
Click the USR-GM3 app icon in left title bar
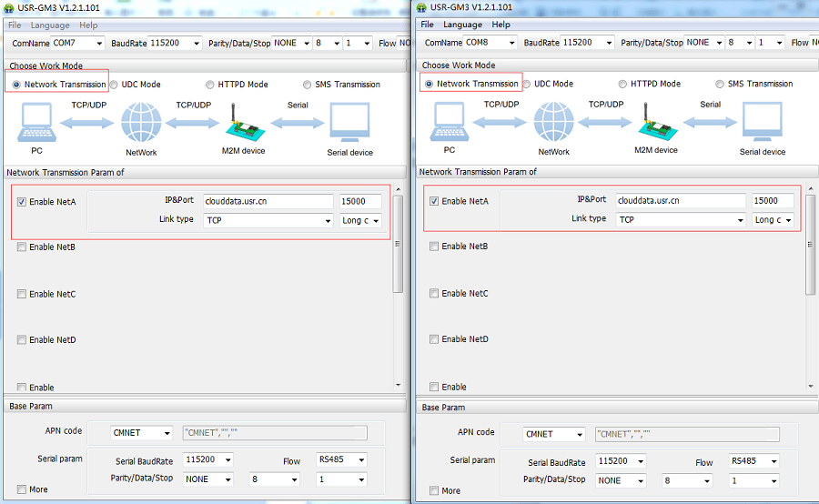pos(9,8)
